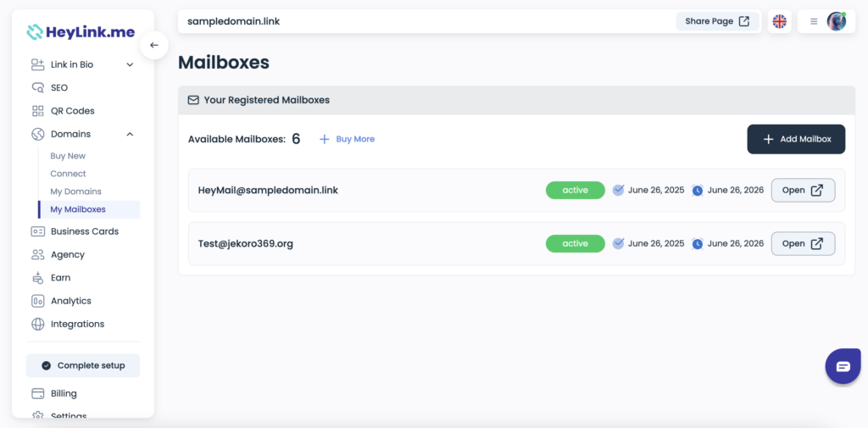Screen dimensions: 868x428
Task: Click the created-date check icon in HeyMail row
Action: (618, 190)
